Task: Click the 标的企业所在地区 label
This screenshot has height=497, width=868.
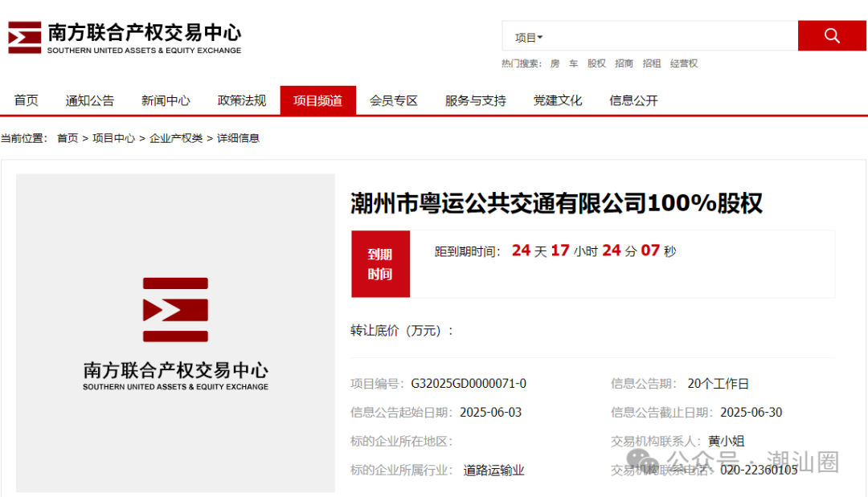Action: tap(402, 441)
